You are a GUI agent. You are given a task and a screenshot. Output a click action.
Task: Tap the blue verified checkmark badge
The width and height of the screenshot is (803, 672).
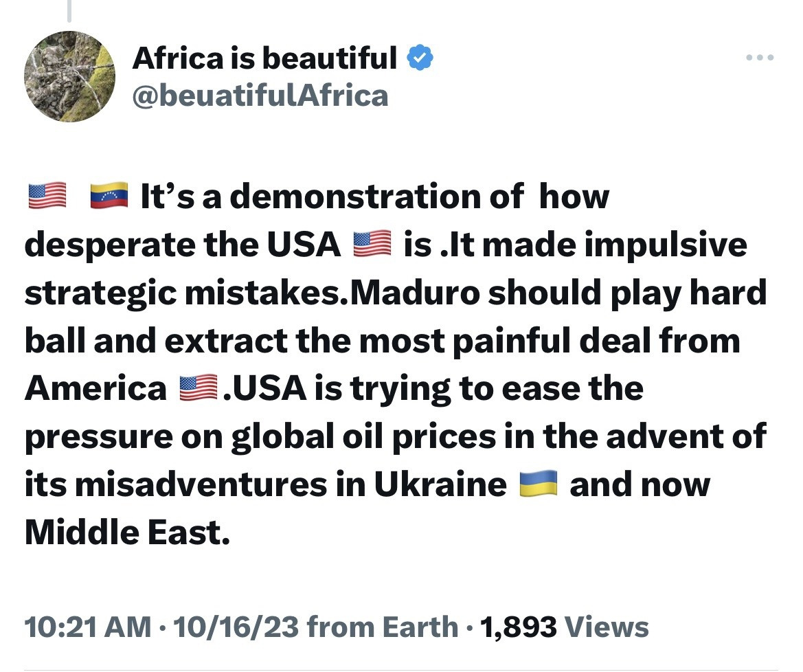point(420,59)
